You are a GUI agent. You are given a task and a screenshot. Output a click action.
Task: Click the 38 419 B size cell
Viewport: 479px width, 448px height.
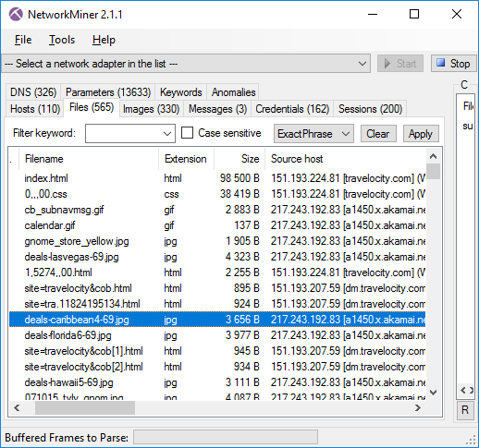click(239, 194)
